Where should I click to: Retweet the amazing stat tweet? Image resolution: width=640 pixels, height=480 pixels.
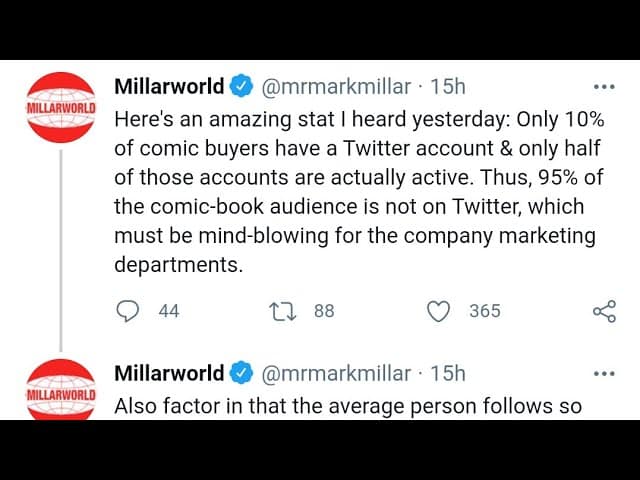(x=283, y=311)
